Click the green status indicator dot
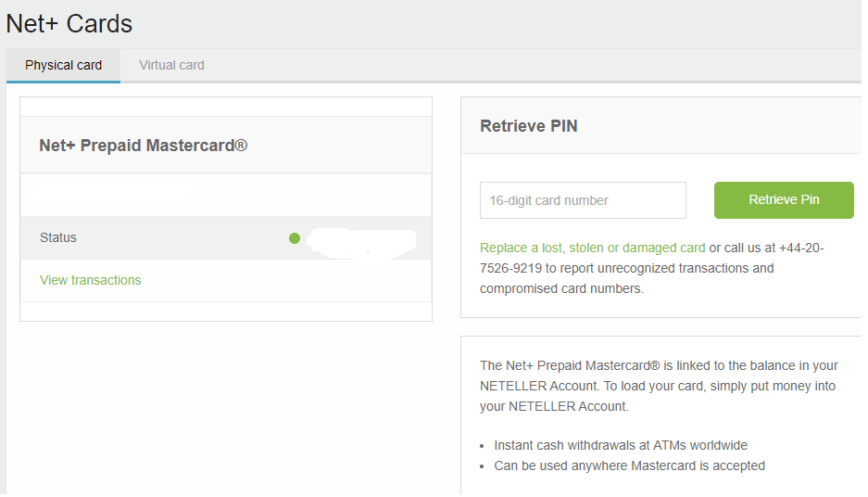This screenshot has width=868, height=497. click(295, 238)
